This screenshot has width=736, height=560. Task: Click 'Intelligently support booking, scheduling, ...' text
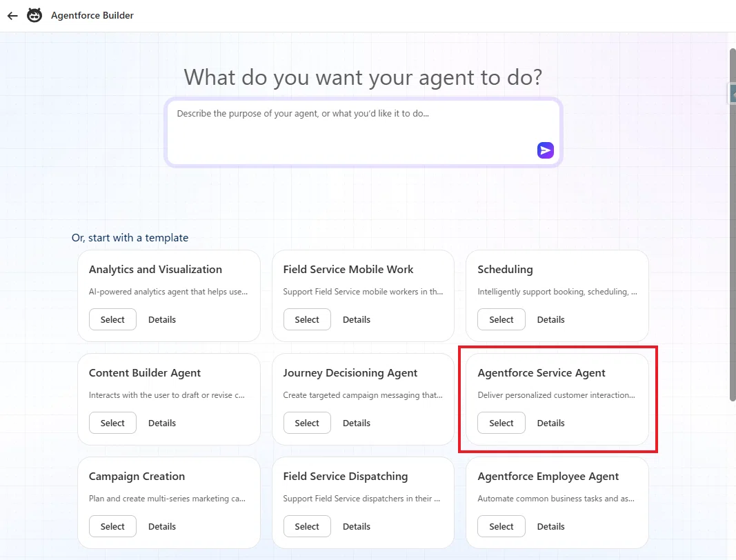point(557,292)
